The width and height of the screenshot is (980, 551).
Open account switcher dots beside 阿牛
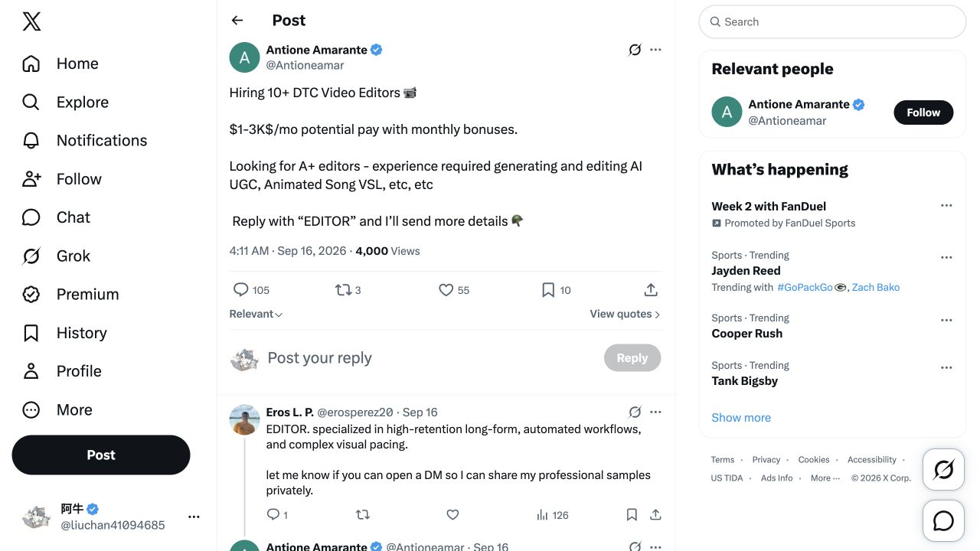tap(194, 517)
